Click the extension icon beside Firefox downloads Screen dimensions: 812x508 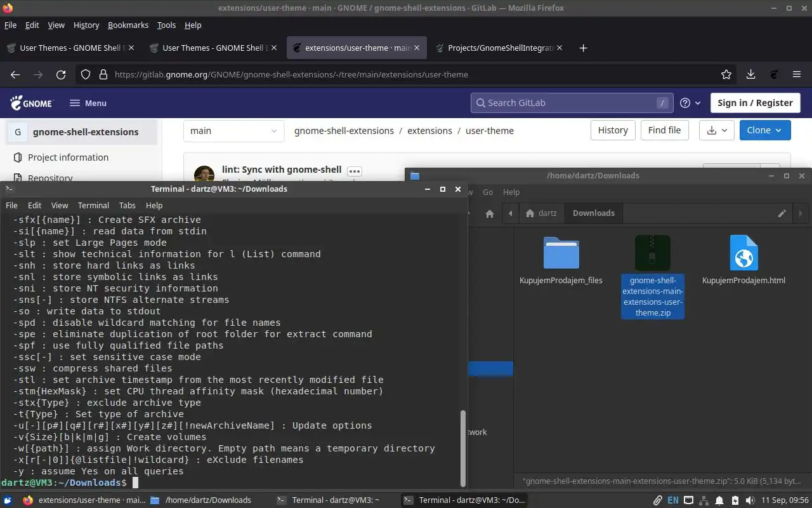[x=774, y=74]
